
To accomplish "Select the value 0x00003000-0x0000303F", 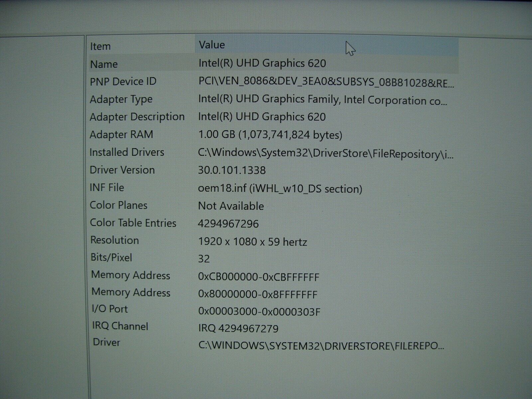I will (x=259, y=312).
